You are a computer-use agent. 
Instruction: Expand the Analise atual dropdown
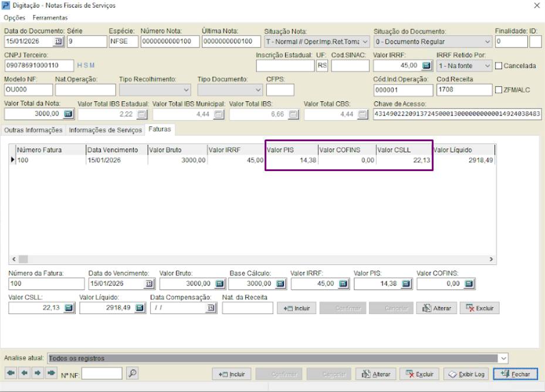503,358
